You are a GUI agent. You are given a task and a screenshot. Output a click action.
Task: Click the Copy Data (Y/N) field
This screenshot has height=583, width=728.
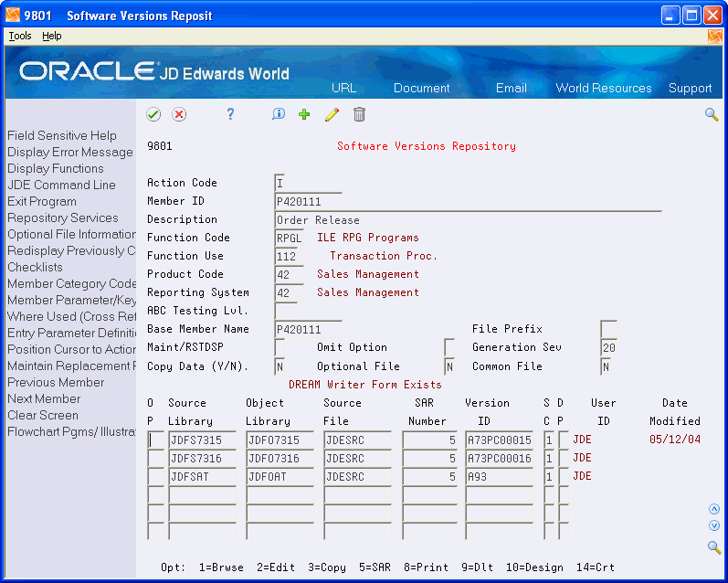(280, 367)
